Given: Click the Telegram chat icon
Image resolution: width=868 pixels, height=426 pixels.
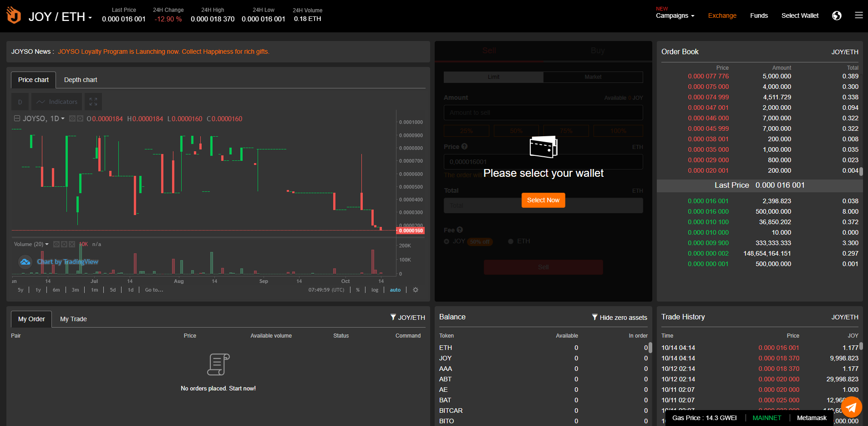Looking at the screenshot, I should pos(851,407).
